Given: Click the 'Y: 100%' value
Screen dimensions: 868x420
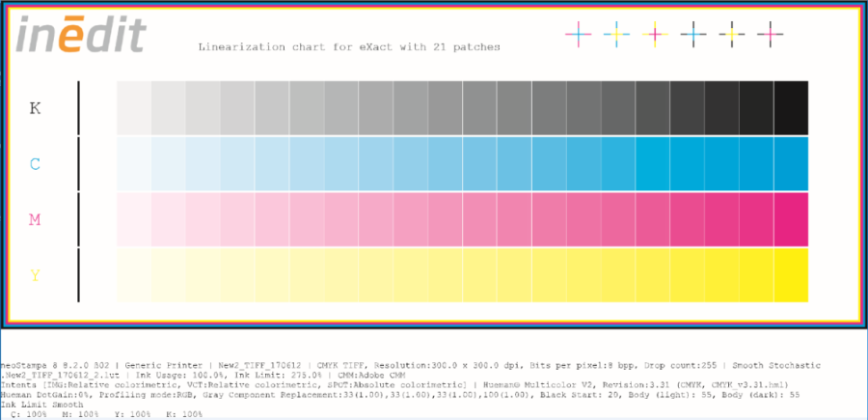Looking at the screenshot, I should point(132,414).
